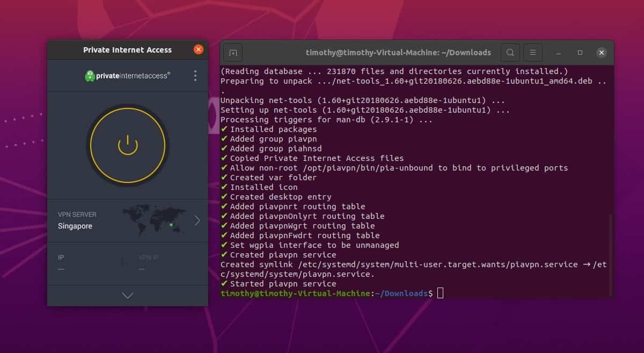The height and width of the screenshot is (353, 644).
Task: Click the 'Installed packages' line
Action: pos(269,129)
